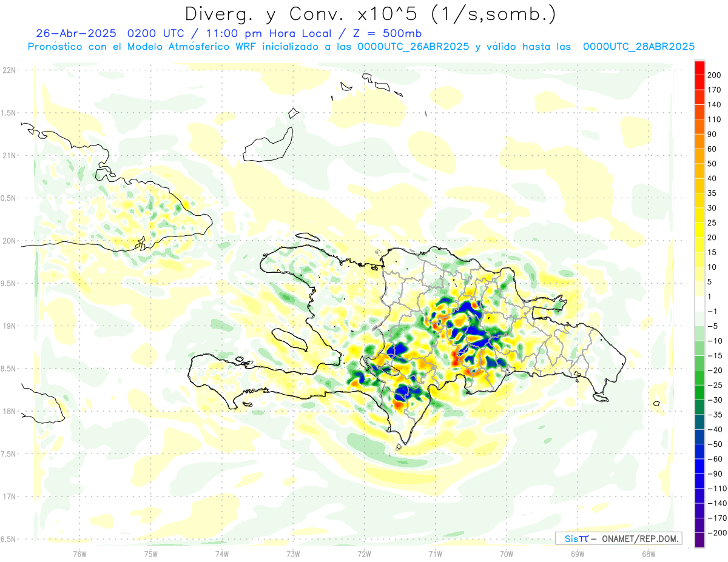Click the yellow colorbar swatch between 15 and 20
Image resolution: width=728 pixels, height=562 pixels.
pos(699,245)
